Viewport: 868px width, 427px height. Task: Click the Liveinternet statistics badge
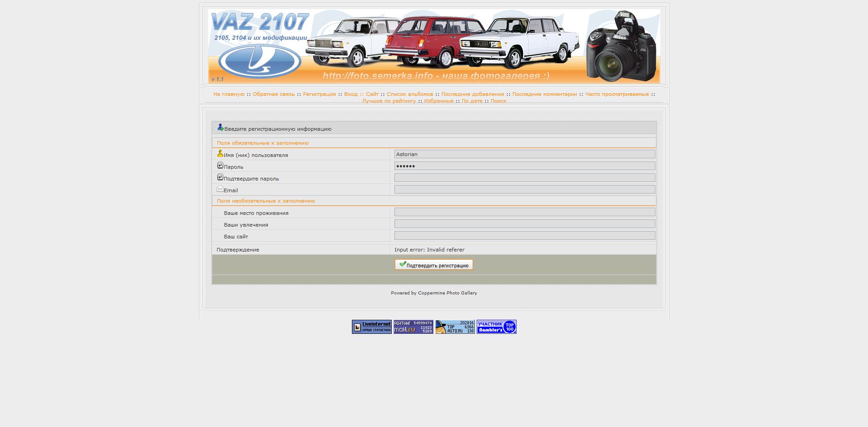[371, 327]
